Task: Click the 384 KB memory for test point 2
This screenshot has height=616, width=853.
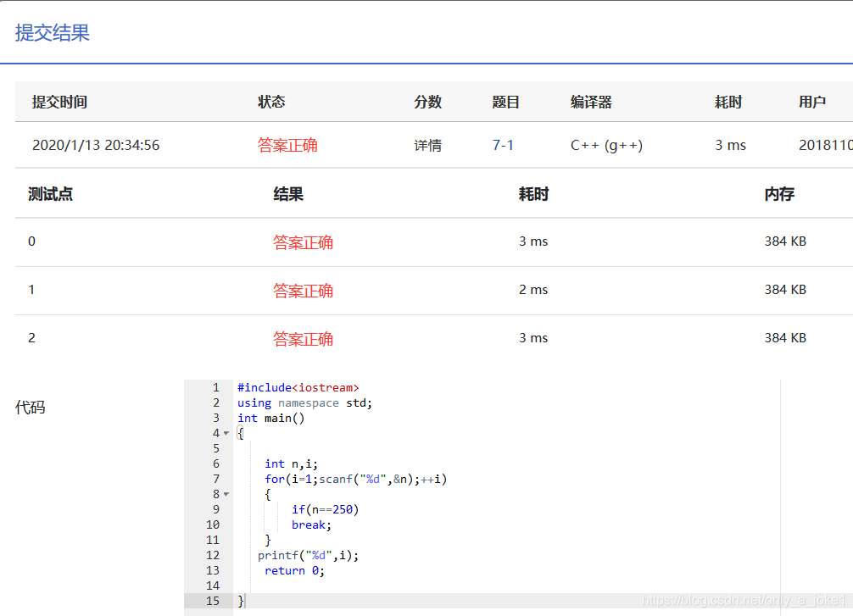Action: 785,338
